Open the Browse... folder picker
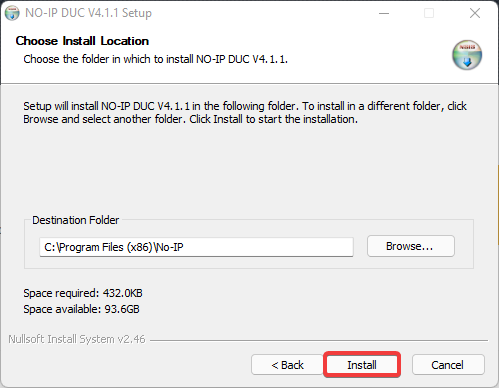 pyautogui.click(x=411, y=246)
